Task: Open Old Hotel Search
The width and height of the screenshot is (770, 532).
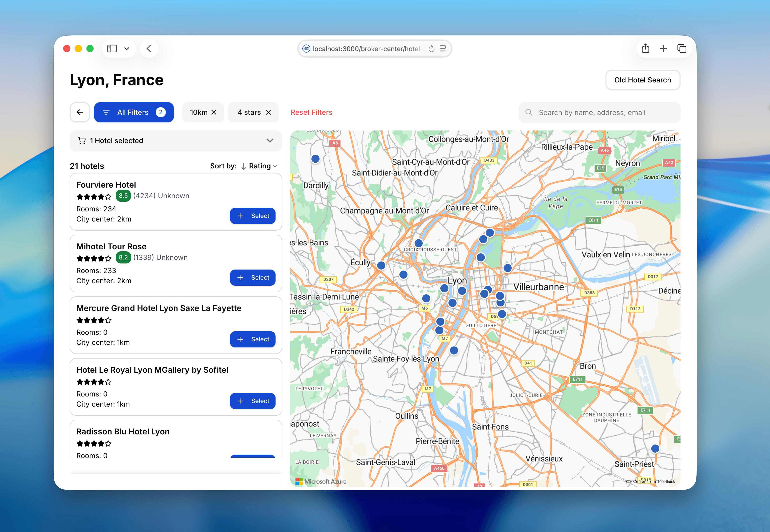Action: (642, 80)
